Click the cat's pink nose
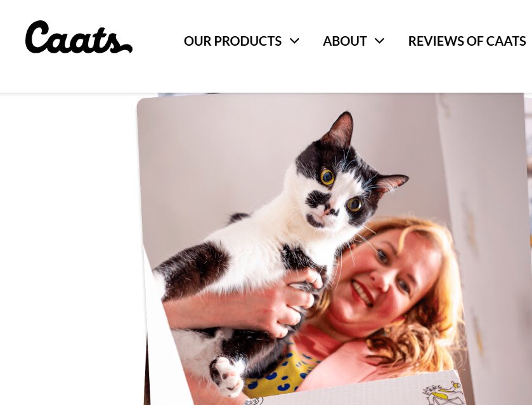The image size is (532, 405). (326, 213)
